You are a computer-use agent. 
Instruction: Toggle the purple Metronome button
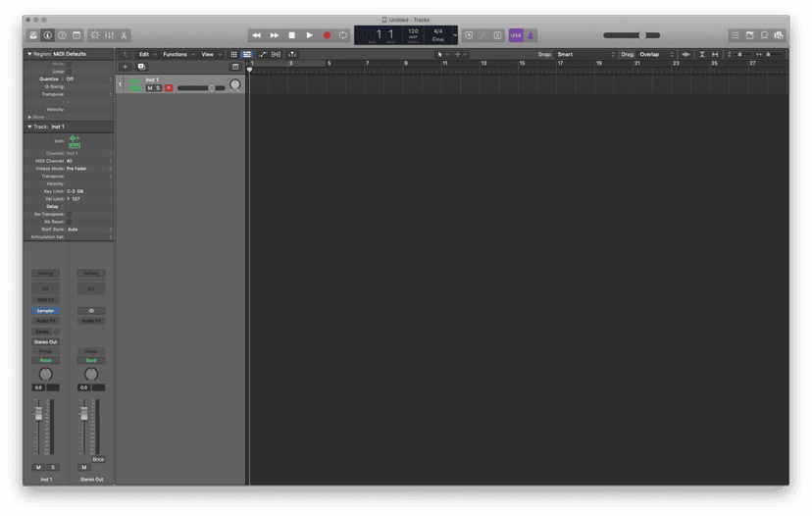tap(531, 35)
